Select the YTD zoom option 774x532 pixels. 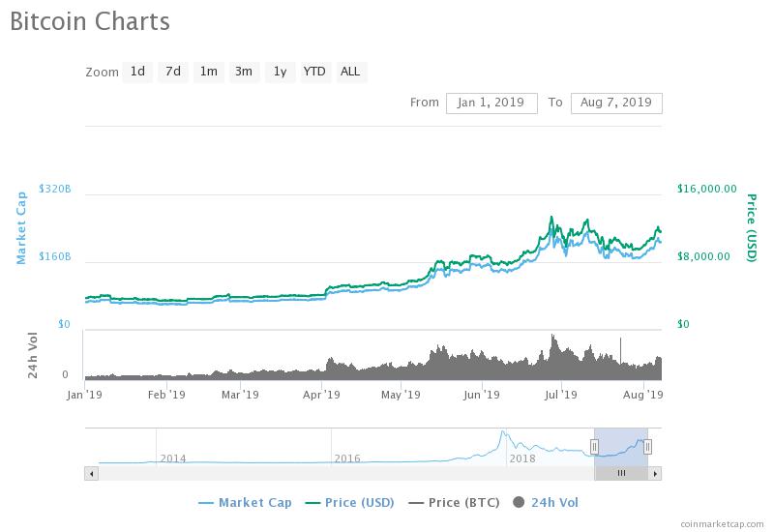point(314,72)
